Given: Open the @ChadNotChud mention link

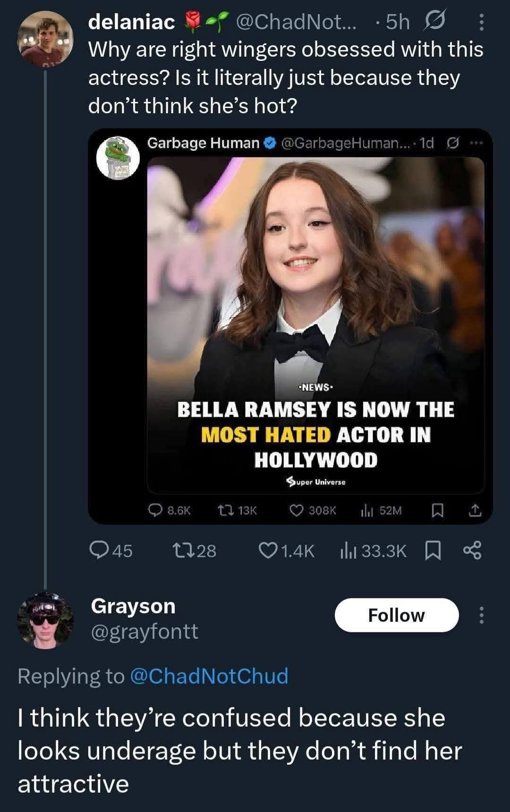Looking at the screenshot, I should pyautogui.click(x=208, y=676).
